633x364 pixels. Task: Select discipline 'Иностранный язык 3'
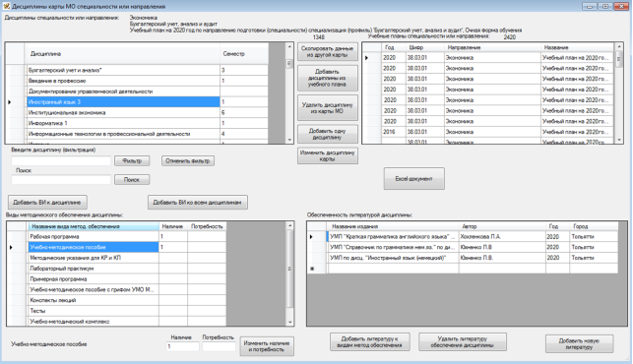pos(137,101)
